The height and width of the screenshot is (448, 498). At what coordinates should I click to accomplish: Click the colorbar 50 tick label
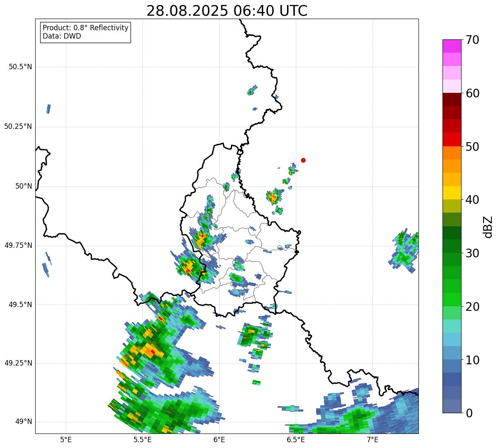[472, 147]
